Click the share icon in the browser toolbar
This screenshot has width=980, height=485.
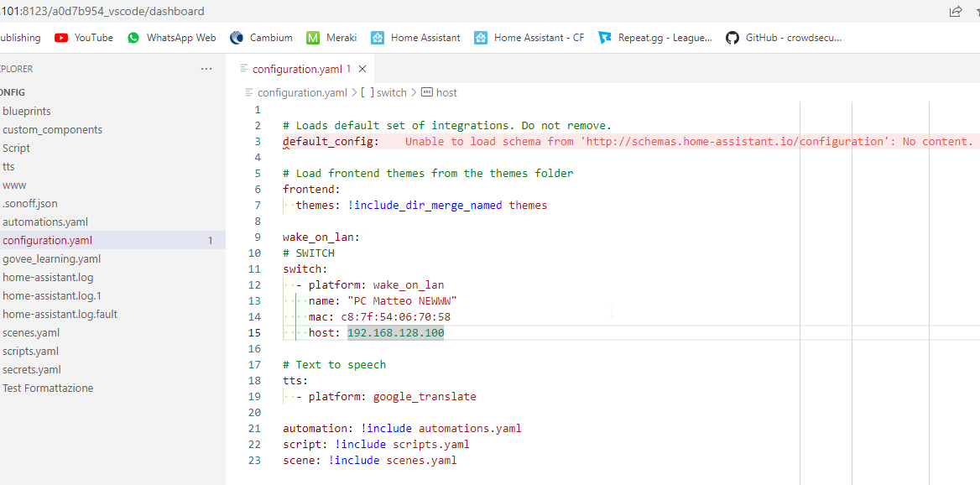coord(955,12)
